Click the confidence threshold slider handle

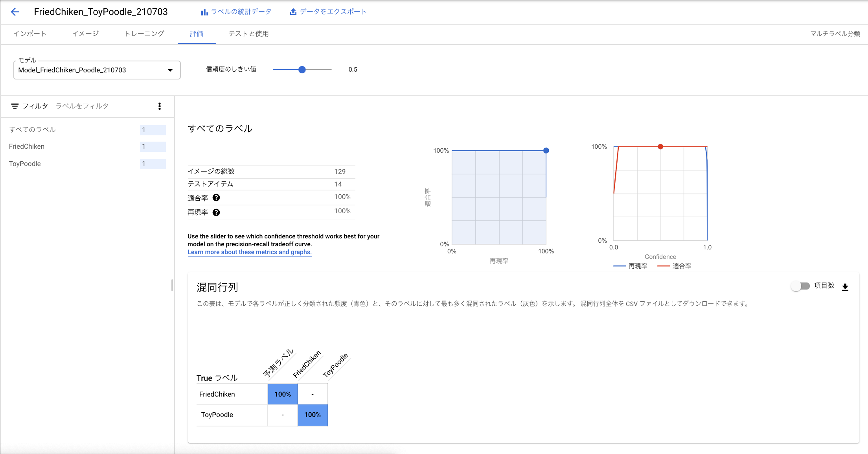(302, 70)
